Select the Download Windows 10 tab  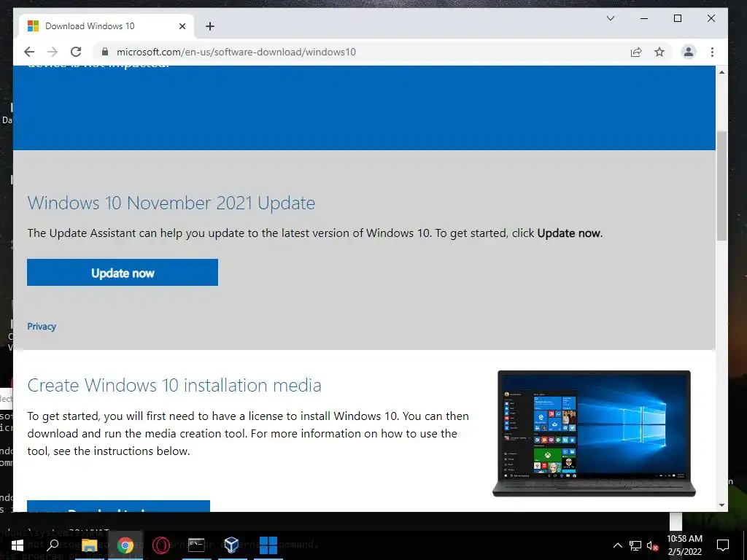point(106,26)
